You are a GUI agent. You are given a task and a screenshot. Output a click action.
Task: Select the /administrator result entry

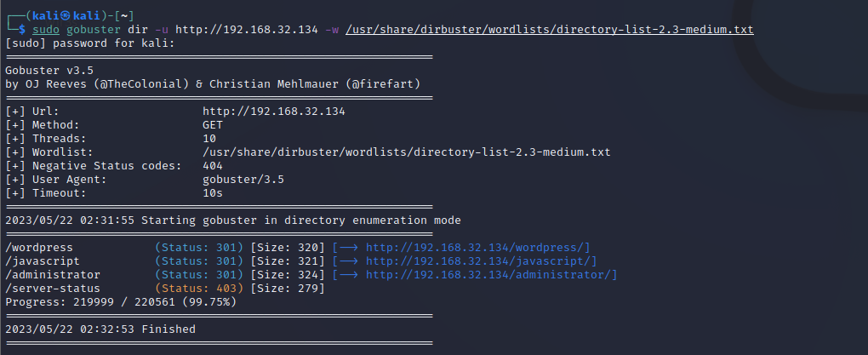tap(53, 274)
